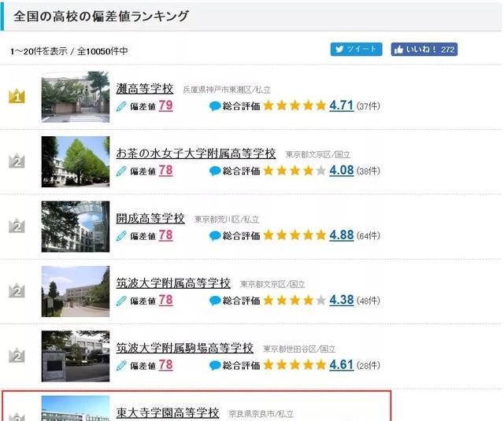
Task: Click rating 4.08 for お茶の水女子大学附属
Action: point(341,171)
